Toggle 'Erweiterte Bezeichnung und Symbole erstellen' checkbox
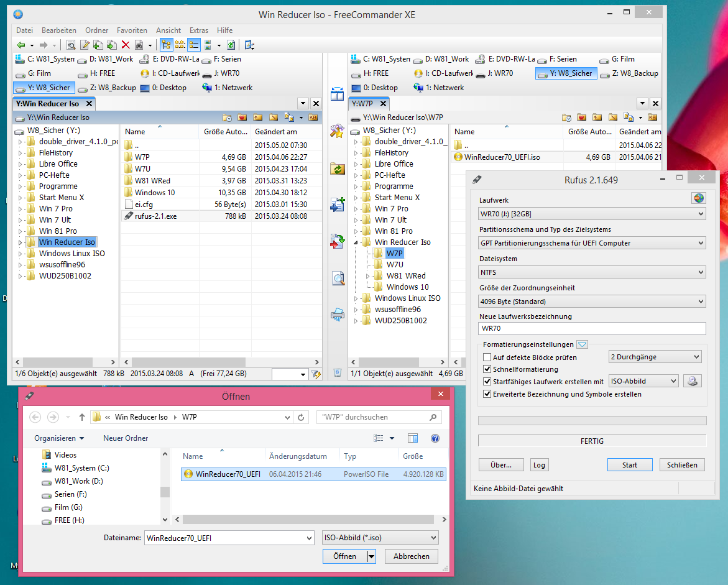728x585 pixels. point(487,394)
